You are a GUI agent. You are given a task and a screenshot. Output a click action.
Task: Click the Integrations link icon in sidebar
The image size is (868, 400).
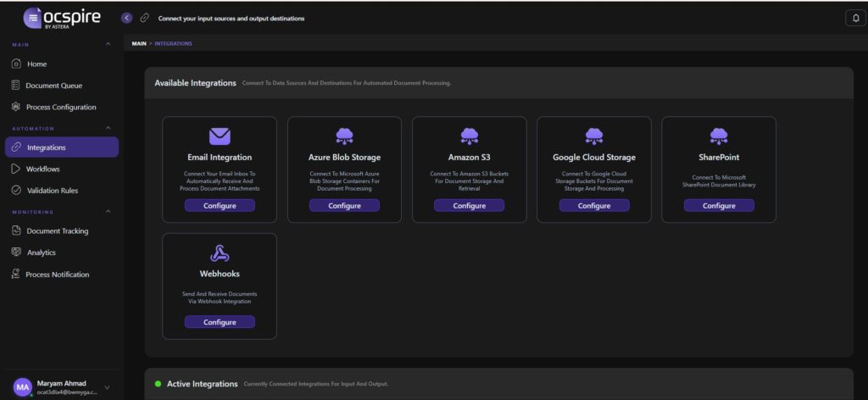17,147
